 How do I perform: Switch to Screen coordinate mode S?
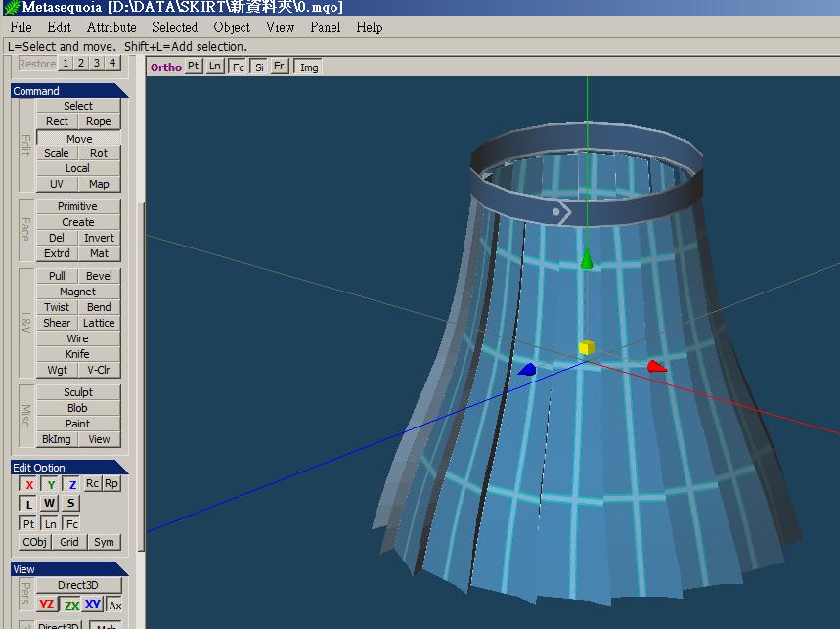point(70,503)
